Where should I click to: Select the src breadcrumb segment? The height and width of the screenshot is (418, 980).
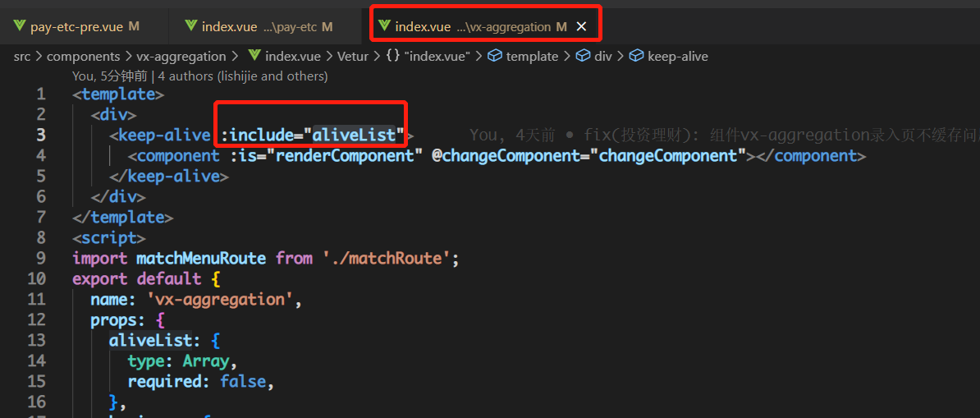(x=22, y=57)
